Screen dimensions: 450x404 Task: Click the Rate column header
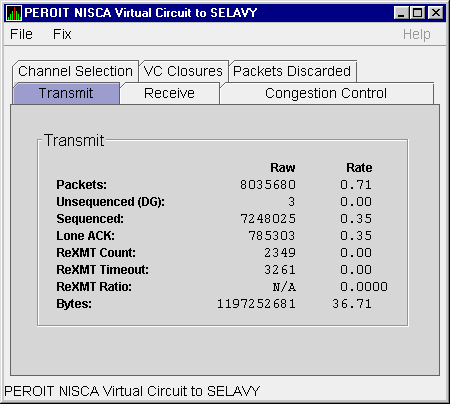359,168
